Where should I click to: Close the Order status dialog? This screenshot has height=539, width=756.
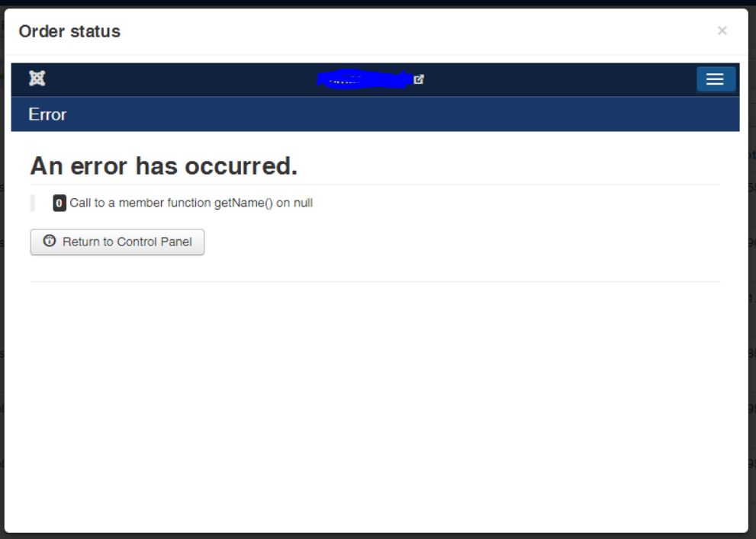click(722, 30)
